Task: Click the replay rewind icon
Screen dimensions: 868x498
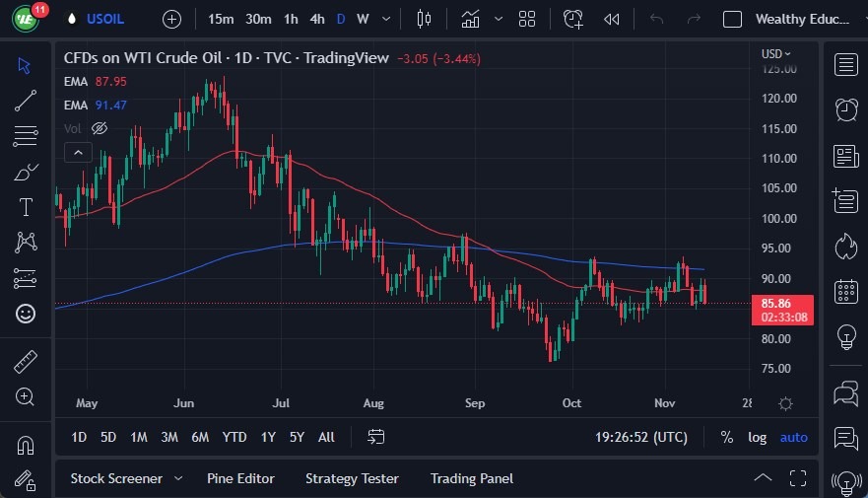Action: point(612,19)
